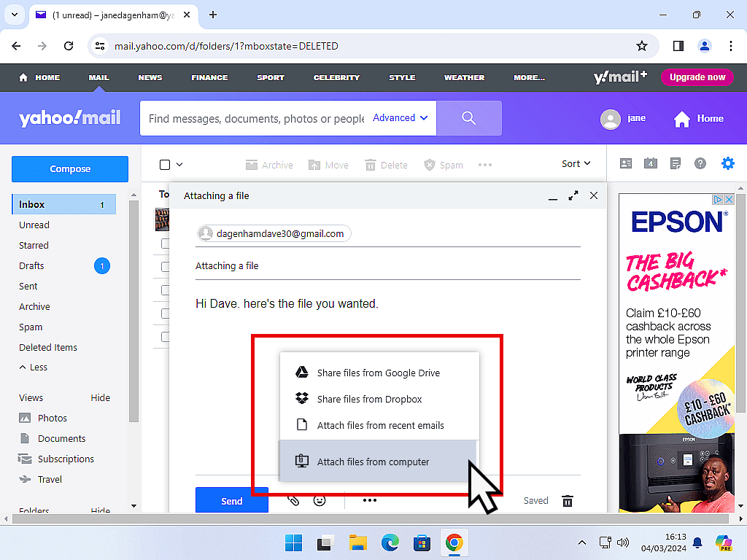
Task: Click the Help question mark icon
Action: tap(700, 164)
